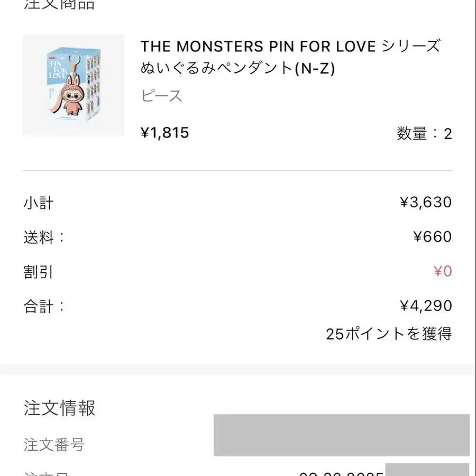Tap the ¥1,815 unit price
The width and height of the screenshot is (476, 476).
pos(164,133)
